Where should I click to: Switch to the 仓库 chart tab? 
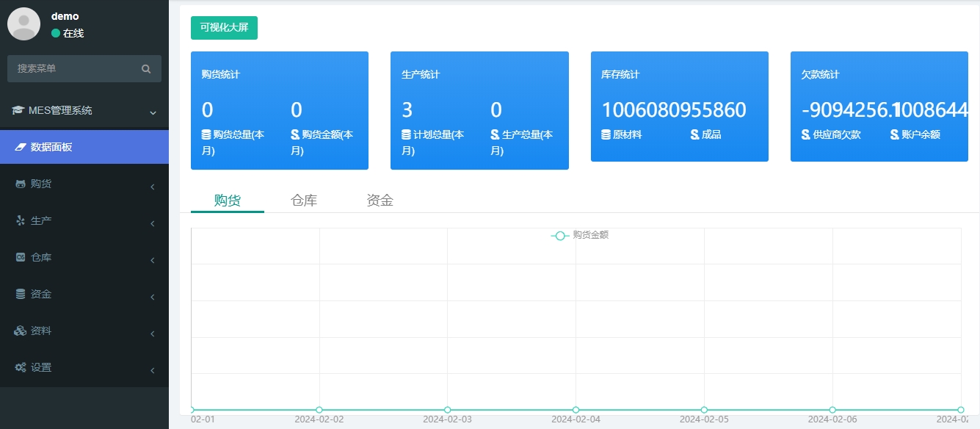pos(304,201)
